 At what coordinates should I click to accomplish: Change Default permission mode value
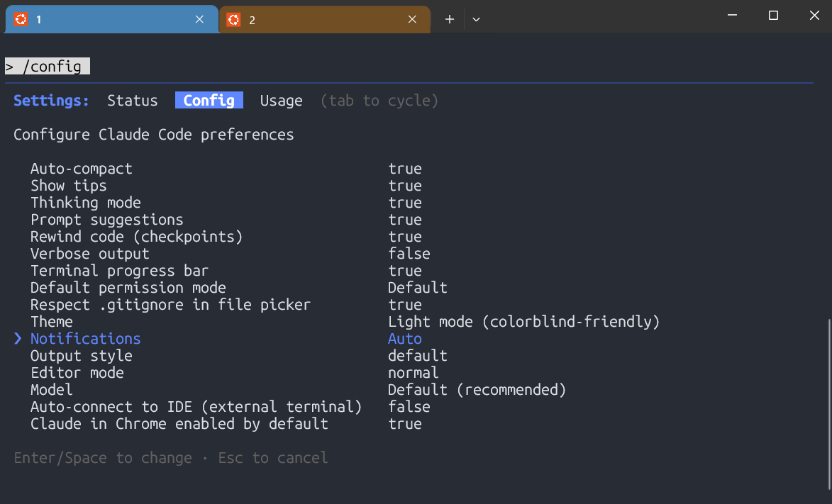click(418, 288)
